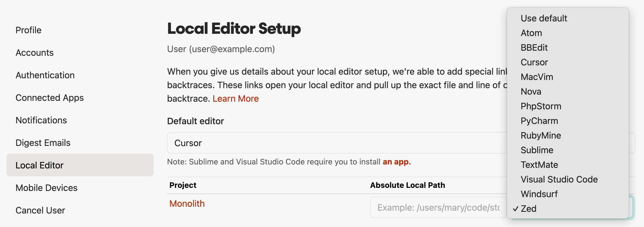Open the Default editor Cursor dropdown
Viewport: 644px width, 227px height.
[337, 143]
